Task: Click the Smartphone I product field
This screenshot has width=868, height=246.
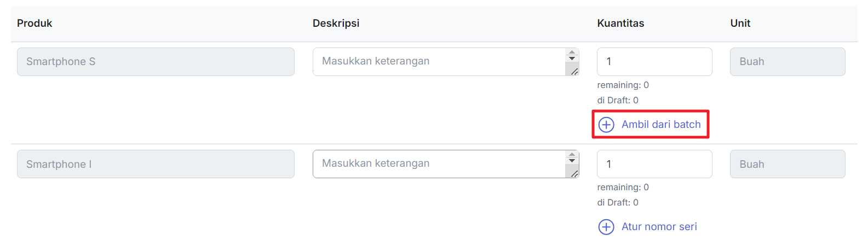Action: pyautogui.click(x=156, y=164)
